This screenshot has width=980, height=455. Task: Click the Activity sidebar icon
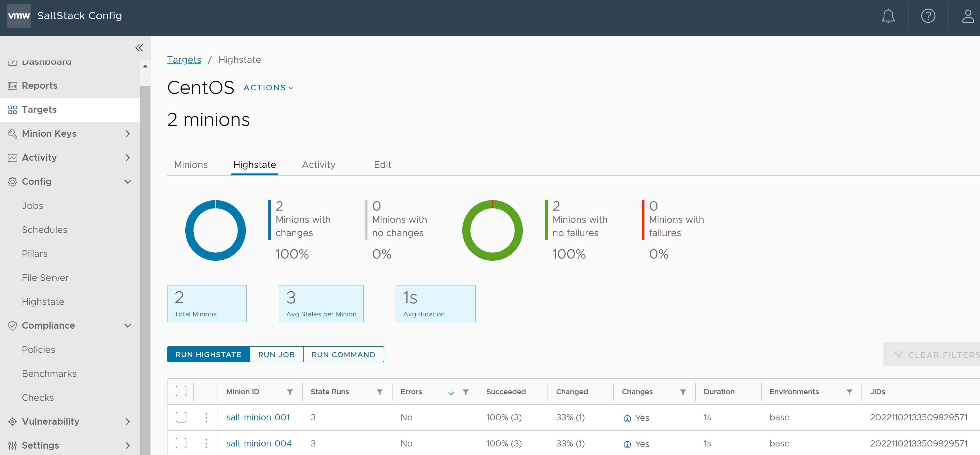[12, 157]
